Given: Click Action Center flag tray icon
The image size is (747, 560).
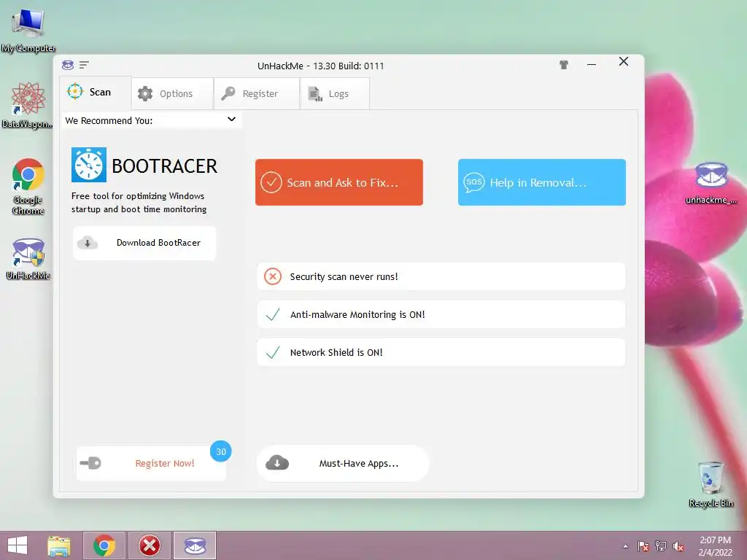Looking at the screenshot, I should coord(643,546).
